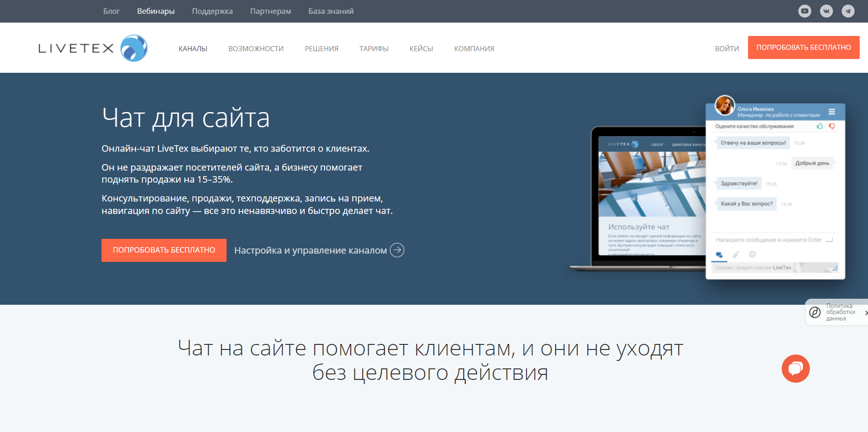The image size is (868, 432).
Task: Click the circular arrow next to channel settings link
Action: point(397,250)
